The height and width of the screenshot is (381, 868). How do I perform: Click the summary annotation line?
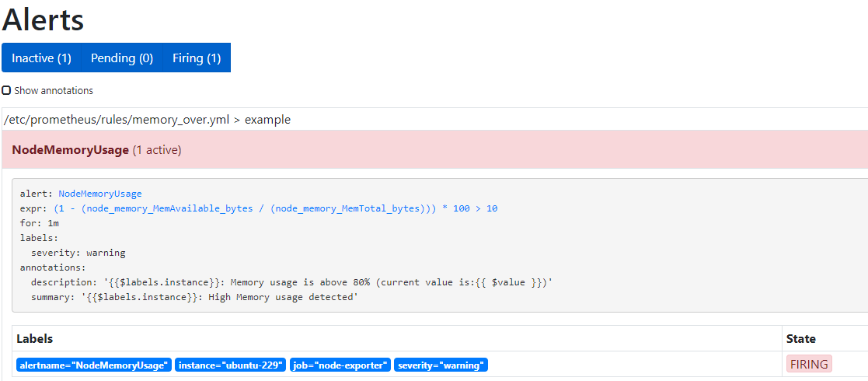pyautogui.click(x=194, y=297)
